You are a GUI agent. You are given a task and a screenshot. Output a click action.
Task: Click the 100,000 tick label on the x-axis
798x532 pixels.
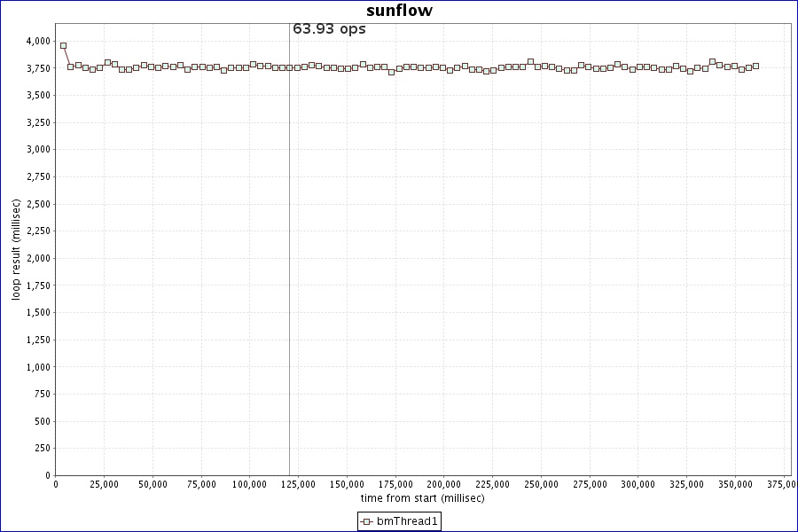(x=250, y=484)
